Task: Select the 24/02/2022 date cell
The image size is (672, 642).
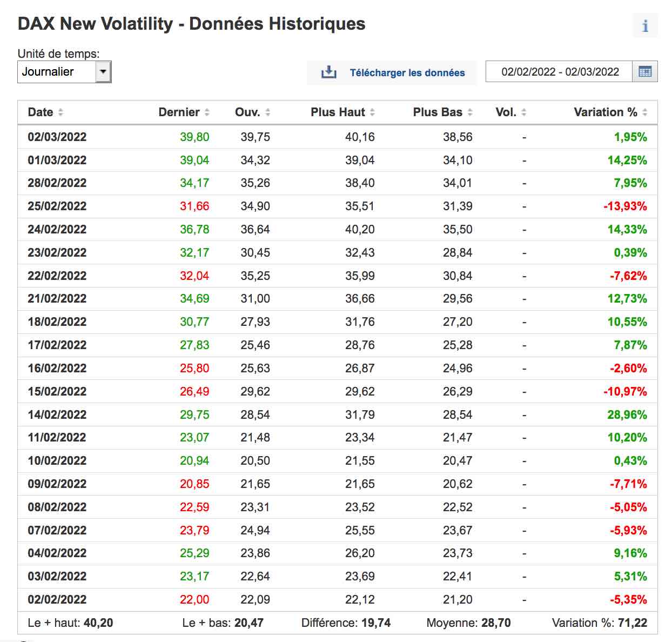Action: (57, 230)
